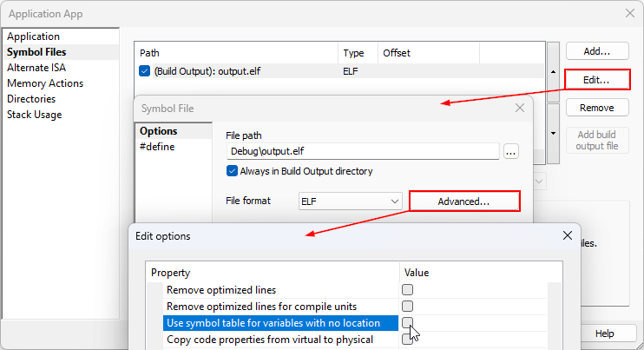
Task: Select #define in Symbol File options
Action: click(x=157, y=147)
